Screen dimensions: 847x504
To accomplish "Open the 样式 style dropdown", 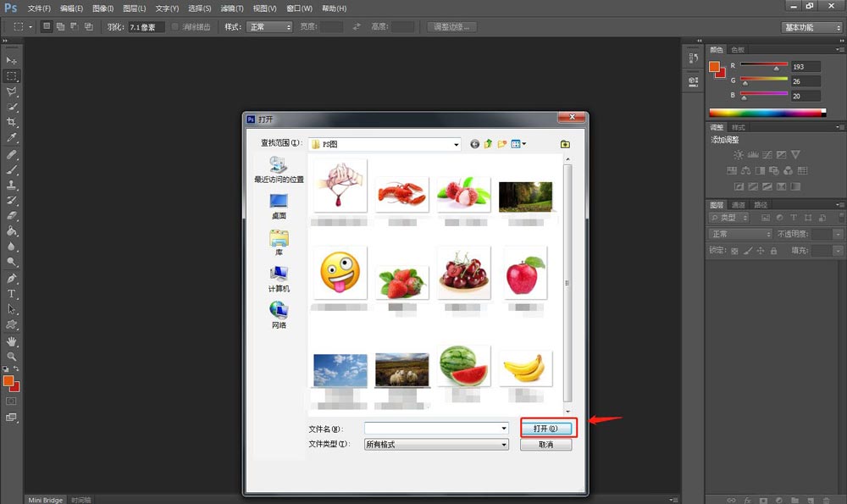I will [269, 27].
